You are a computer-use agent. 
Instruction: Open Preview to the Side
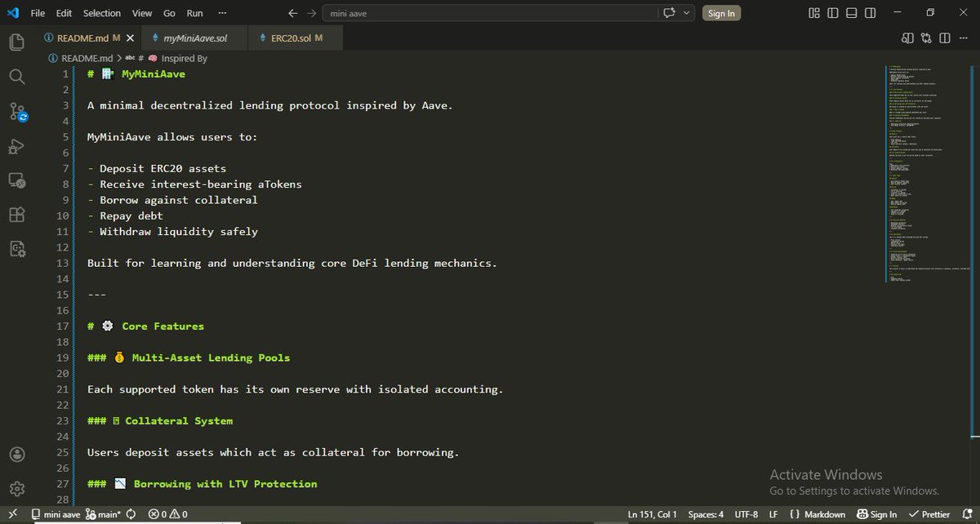[907, 38]
